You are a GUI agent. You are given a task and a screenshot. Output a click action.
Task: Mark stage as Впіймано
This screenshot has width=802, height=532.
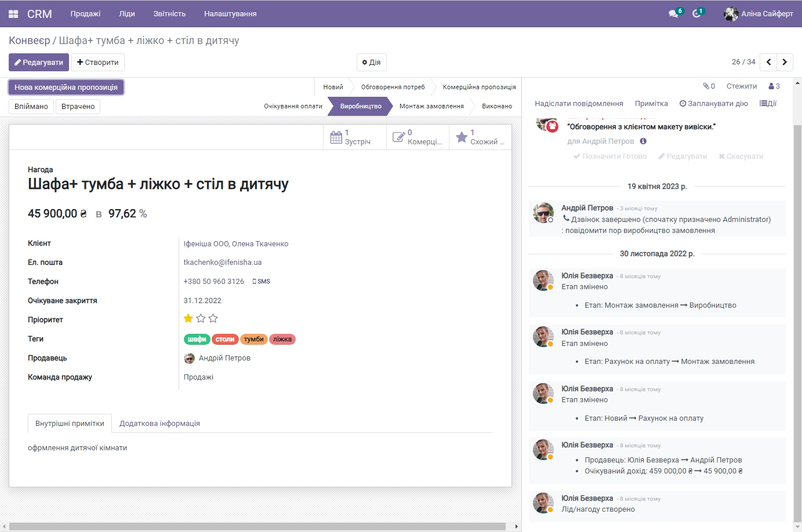[30, 107]
